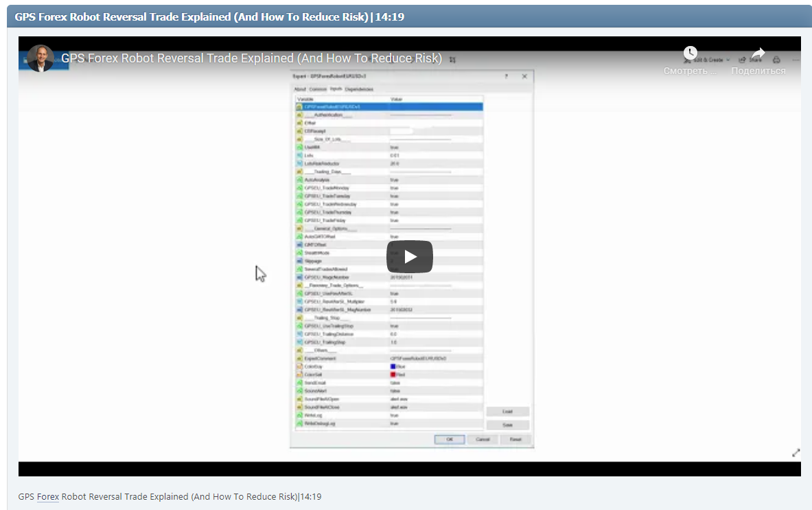The image size is (812, 510).
Task: Click the Share arrow icon
Action: [758, 54]
